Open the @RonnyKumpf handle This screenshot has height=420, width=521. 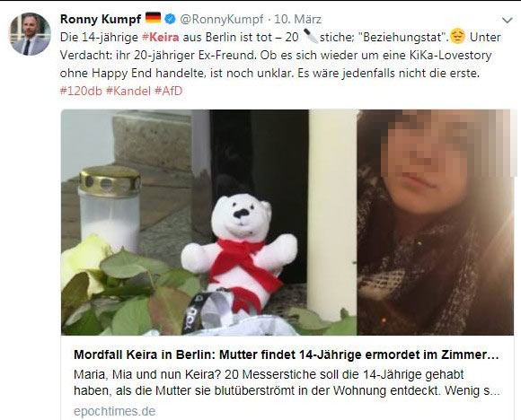click(x=222, y=19)
